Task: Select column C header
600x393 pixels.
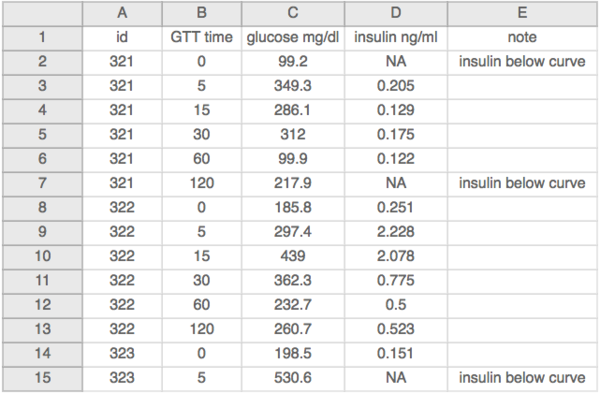Action: pos(293,13)
